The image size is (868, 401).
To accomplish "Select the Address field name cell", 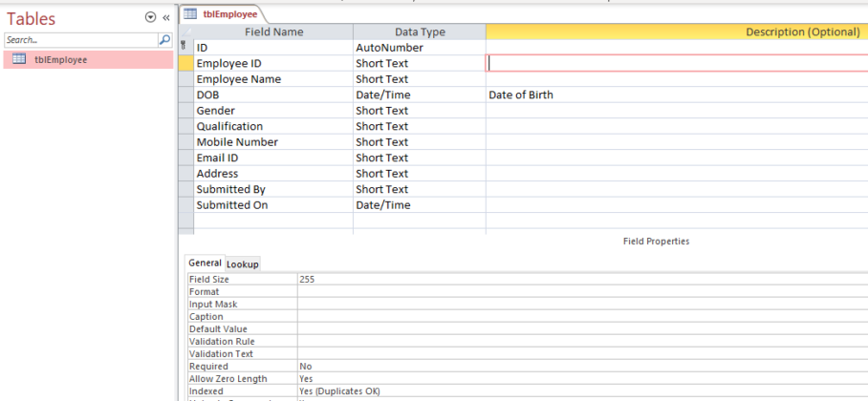I will 273,174.
